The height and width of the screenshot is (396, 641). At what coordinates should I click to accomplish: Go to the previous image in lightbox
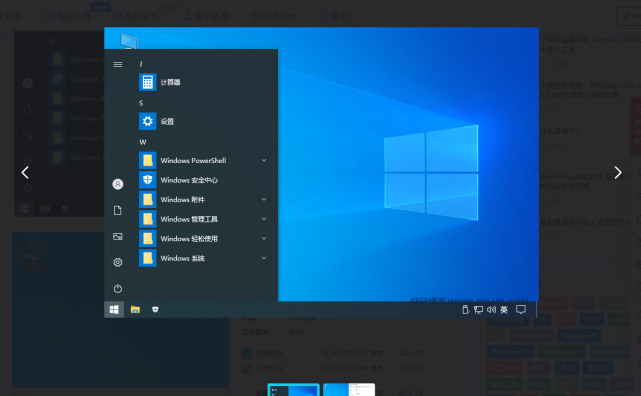[x=25, y=172]
